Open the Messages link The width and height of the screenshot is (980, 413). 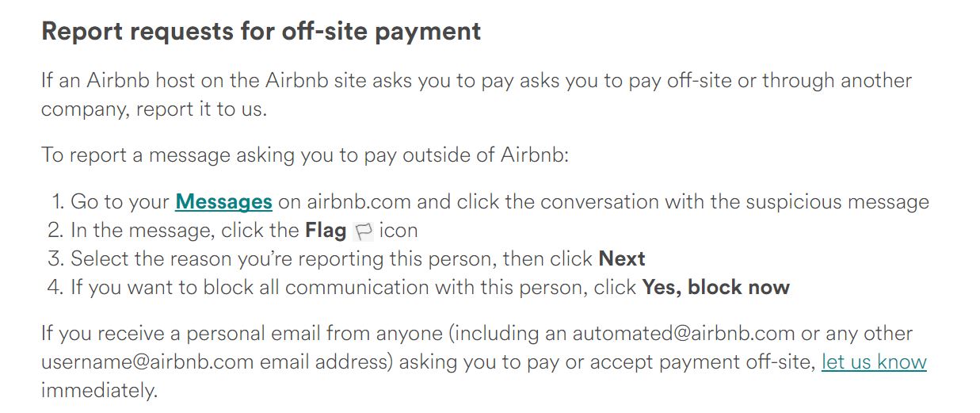[223, 201]
